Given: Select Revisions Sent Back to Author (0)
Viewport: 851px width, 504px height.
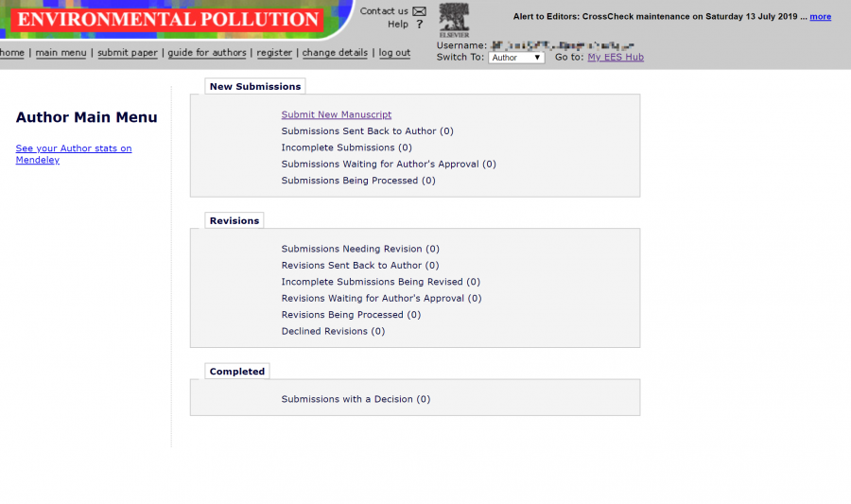Looking at the screenshot, I should pos(360,266).
